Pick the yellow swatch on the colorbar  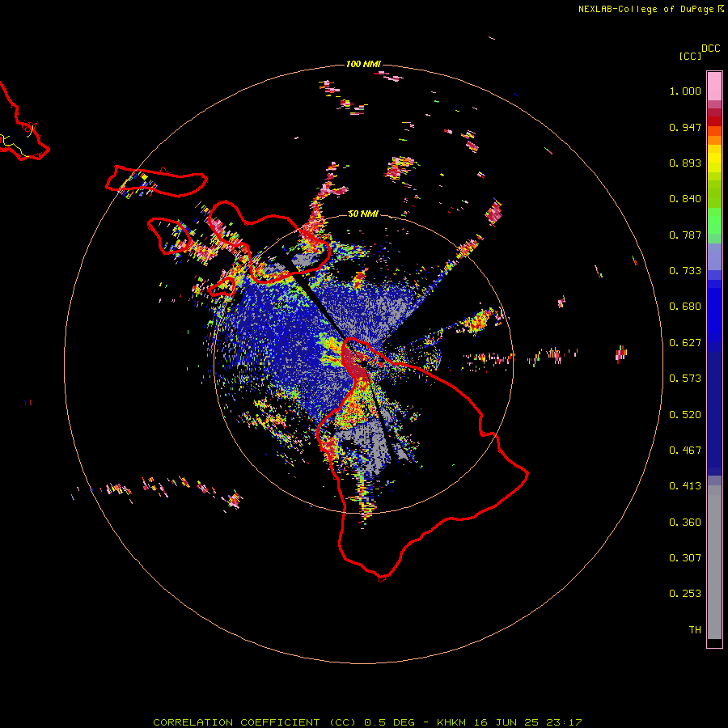pyautogui.click(x=714, y=159)
